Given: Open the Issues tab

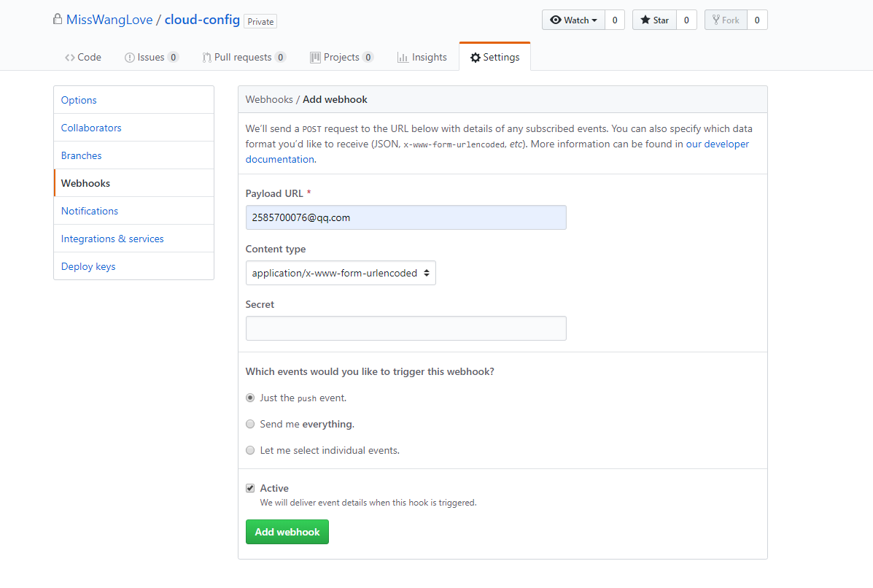Looking at the screenshot, I should (x=152, y=57).
